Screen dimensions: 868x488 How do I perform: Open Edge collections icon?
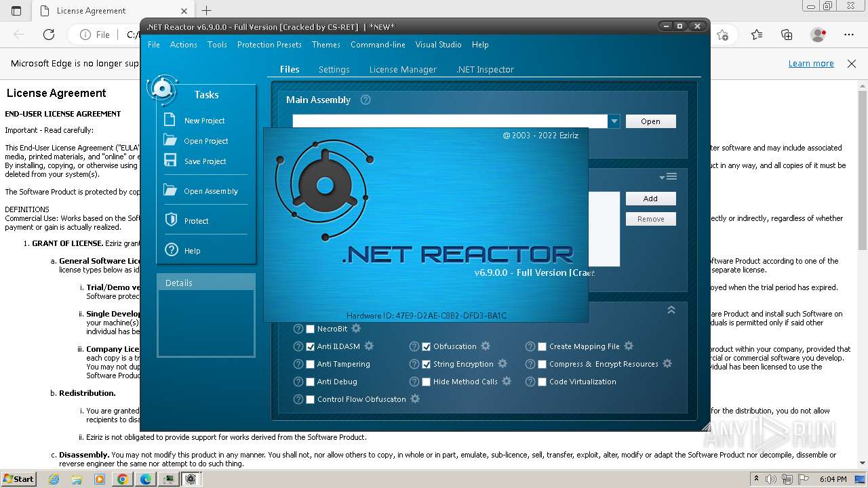pyautogui.click(x=787, y=35)
